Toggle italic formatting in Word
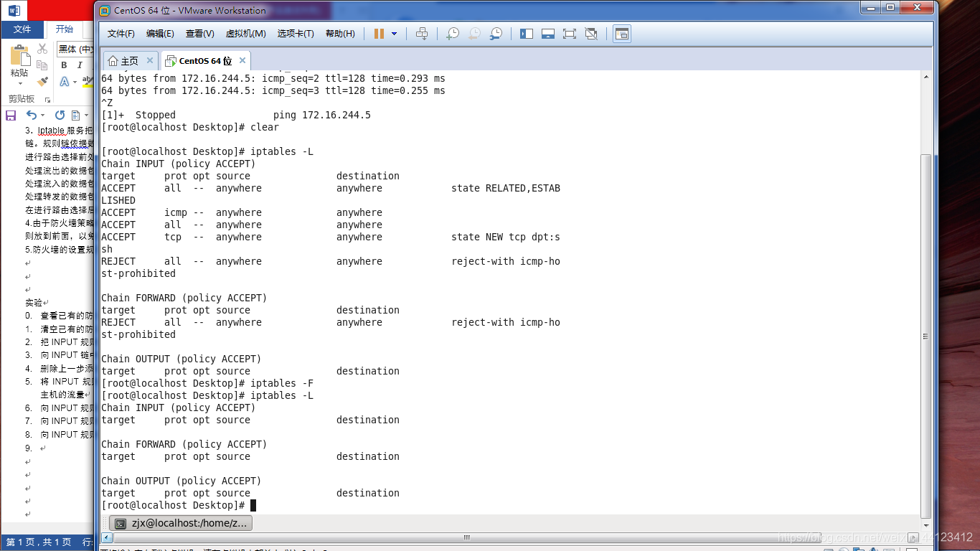 pyautogui.click(x=80, y=65)
